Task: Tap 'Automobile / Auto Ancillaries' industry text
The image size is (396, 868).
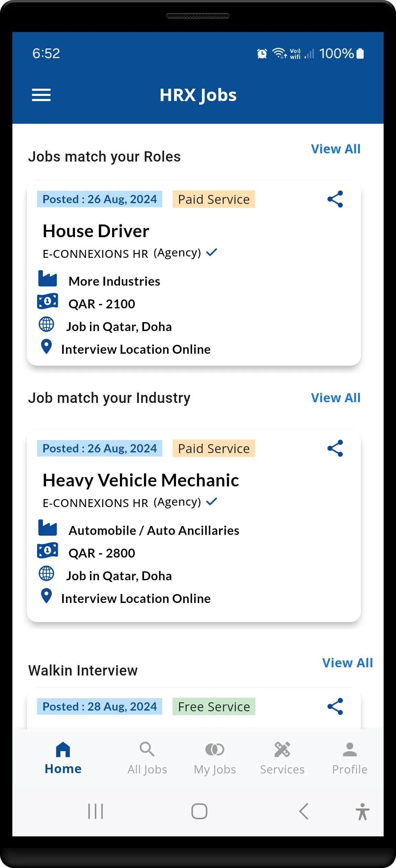Action: click(x=154, y=530)
